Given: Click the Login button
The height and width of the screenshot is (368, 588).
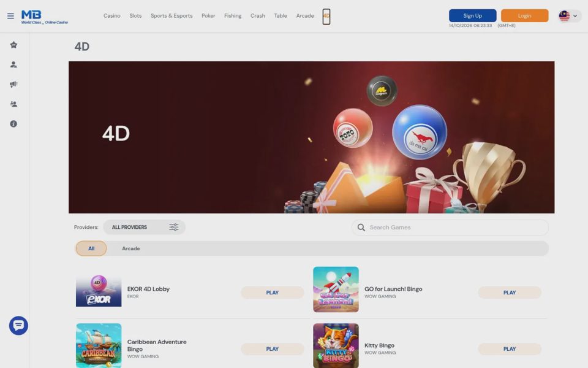Looking at the screenshot, I should click(524, 16).
